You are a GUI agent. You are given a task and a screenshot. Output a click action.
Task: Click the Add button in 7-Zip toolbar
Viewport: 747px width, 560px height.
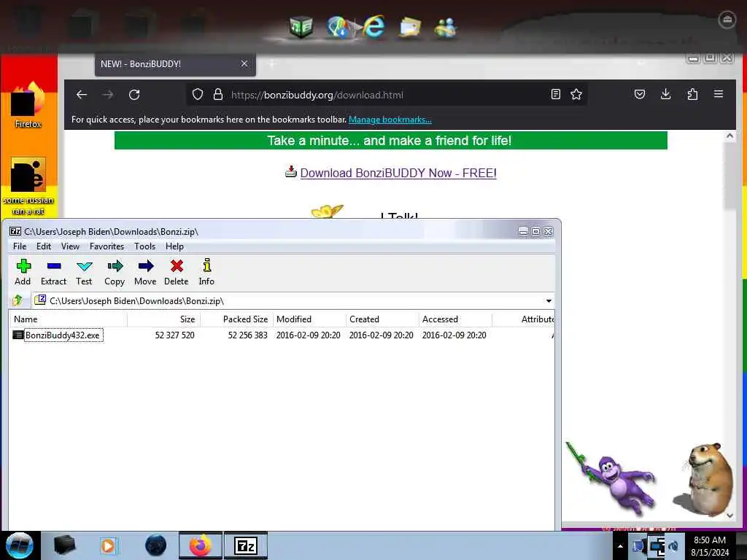pyautogui.click(x=23, y=273)
